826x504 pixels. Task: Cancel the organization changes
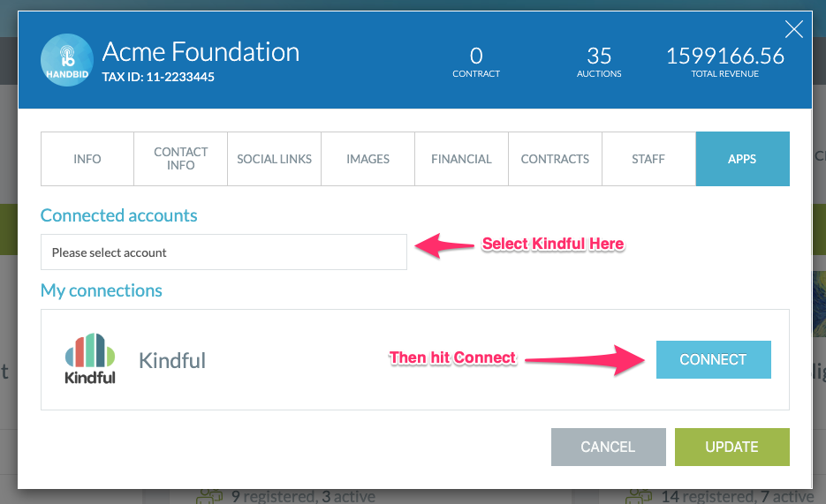pyautogui.click(x=609, y=448)
